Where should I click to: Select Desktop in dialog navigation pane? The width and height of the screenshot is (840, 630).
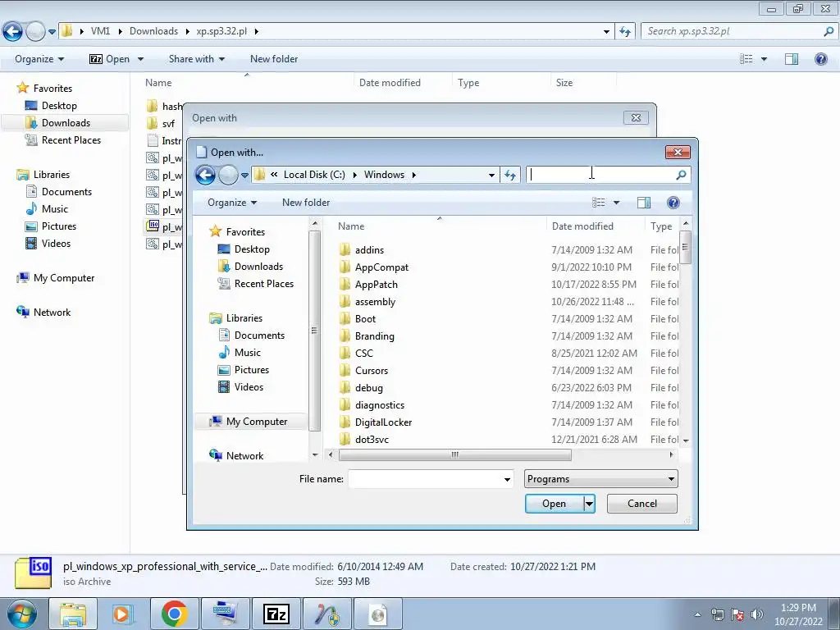click(251, 249)
